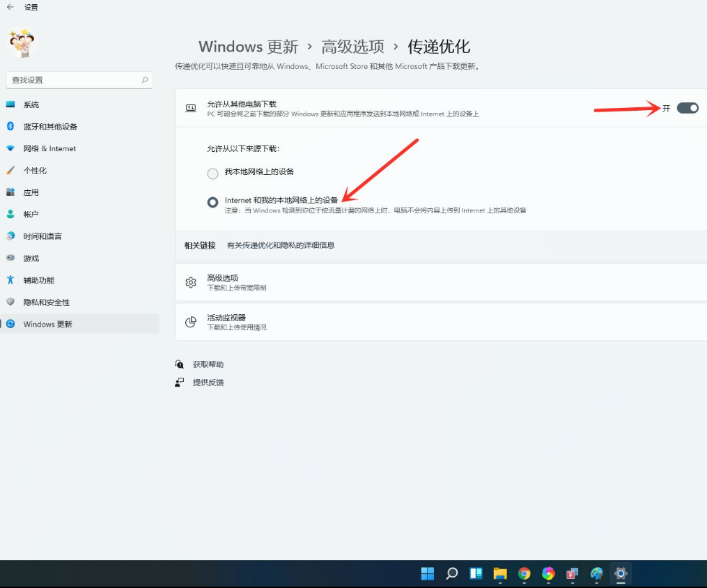
Task: Click 提供反馈 link
Action: pyautogui.click(x=208, y=382)
